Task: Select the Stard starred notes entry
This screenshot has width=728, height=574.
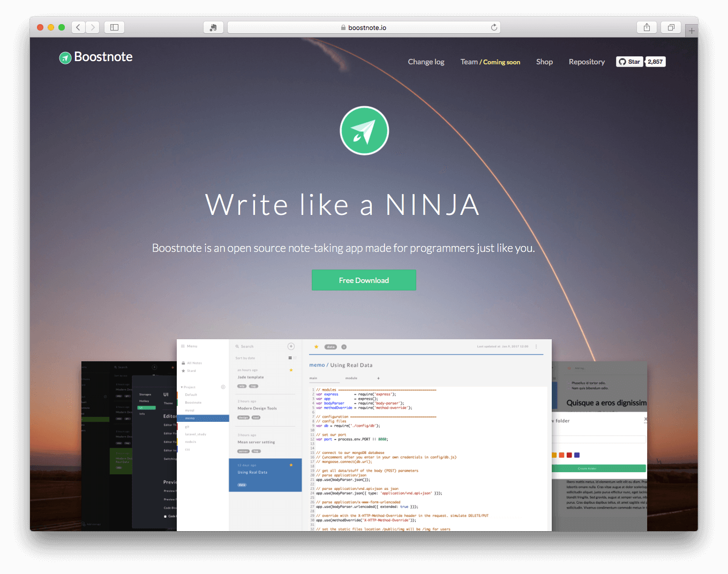Action: click(189, 371)
